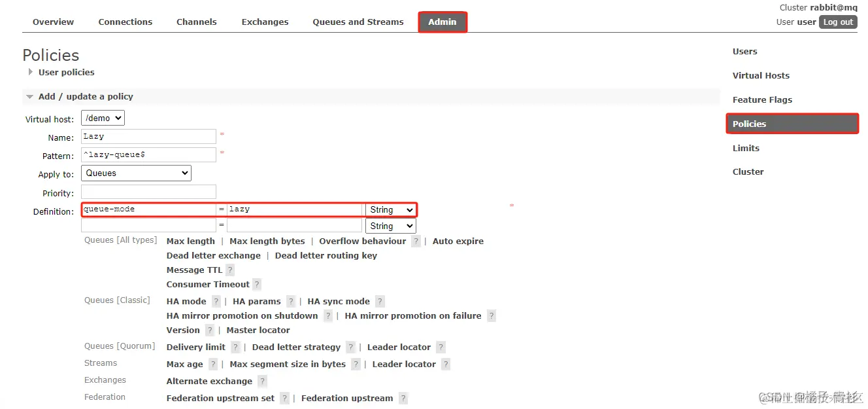Viewport: 868px width, 409px height.
Task: Open the String type dropdown on empty definition row
Action: 390,226
